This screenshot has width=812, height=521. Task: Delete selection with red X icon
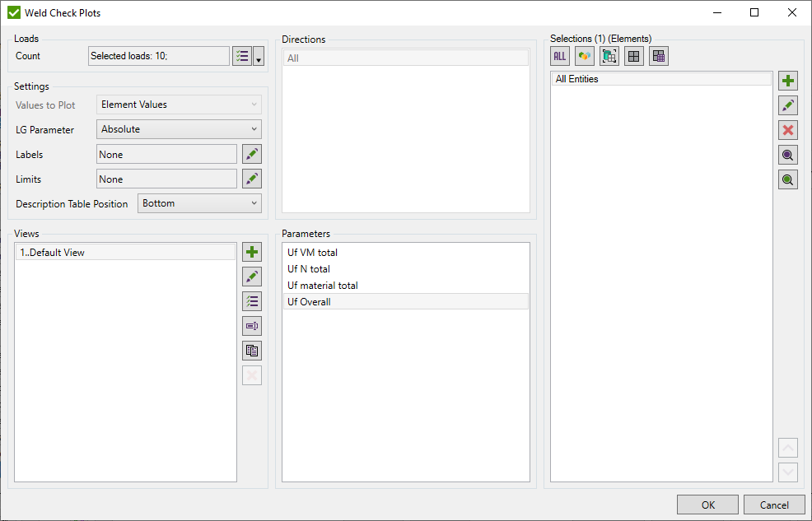coord(788,129)
